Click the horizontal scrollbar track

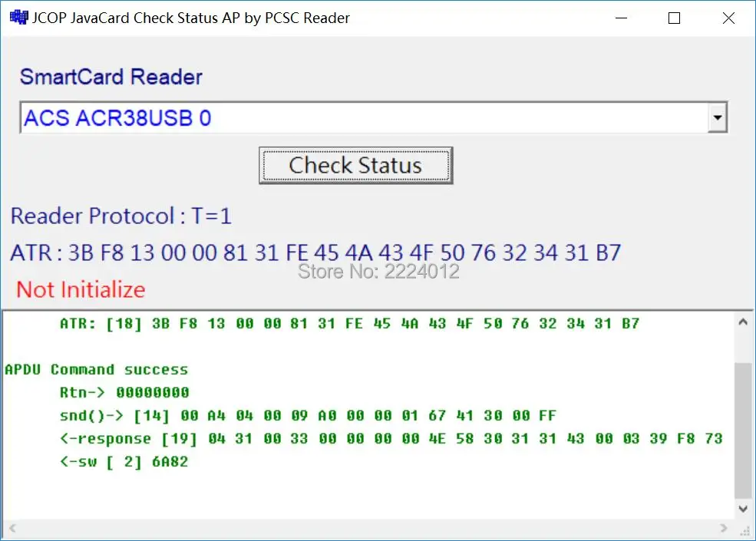368,528
